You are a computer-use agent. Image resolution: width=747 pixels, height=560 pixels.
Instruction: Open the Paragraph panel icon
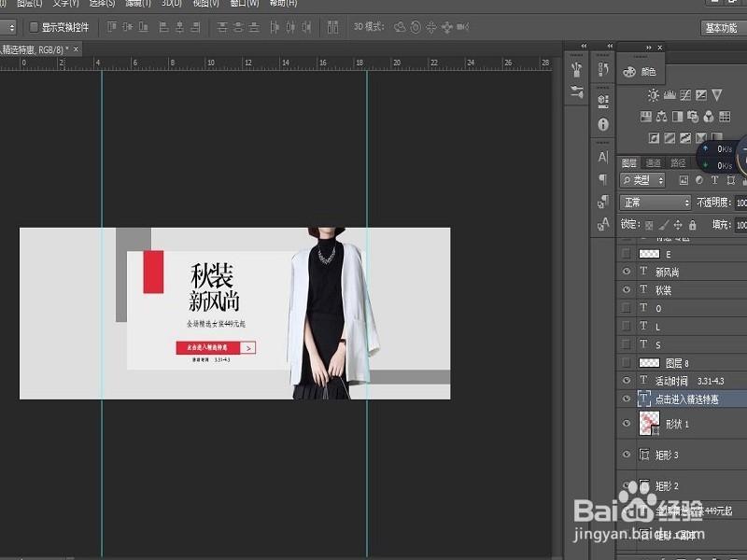point(603,179)
